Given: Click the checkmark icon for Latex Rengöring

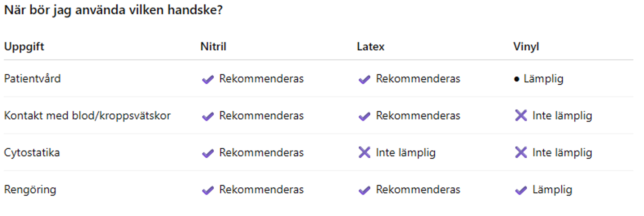Looking at the screenshot, I should click(364, 190).
